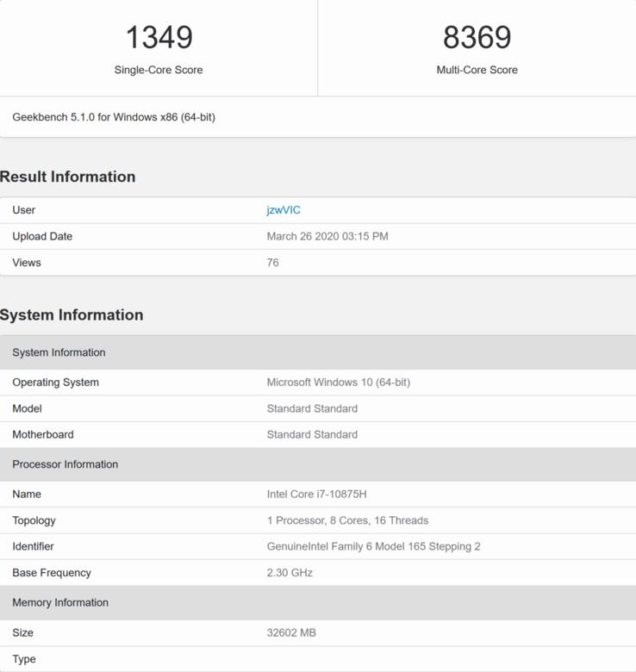Click the Memory Size 32602 MB value
This screenshot has height=672, width=636.
click(291, 632)
